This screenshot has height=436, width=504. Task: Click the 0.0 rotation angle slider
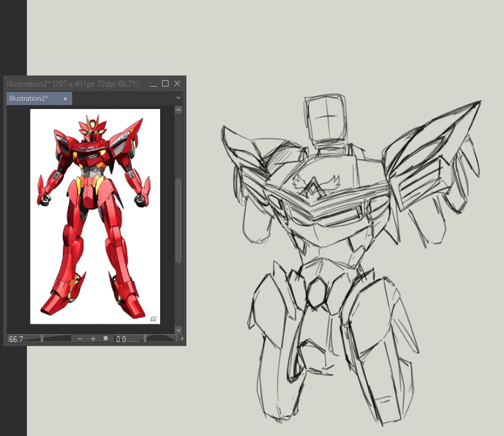tap(145, 339)
